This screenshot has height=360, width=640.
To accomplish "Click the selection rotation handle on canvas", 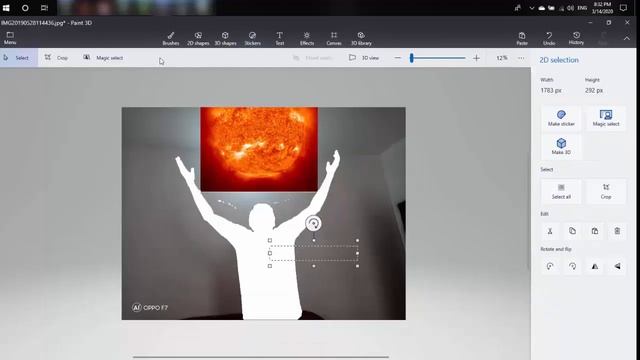I will (313, 223).
